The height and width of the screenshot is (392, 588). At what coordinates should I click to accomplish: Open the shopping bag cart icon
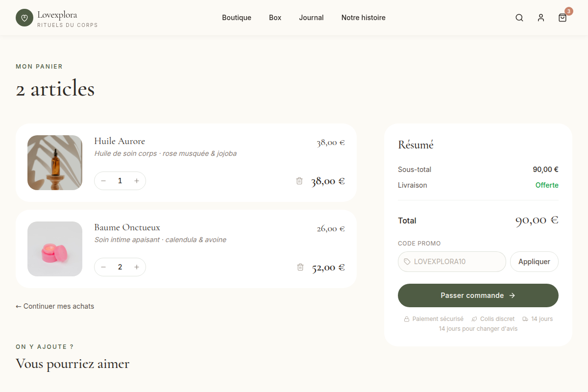pyautogui.click(x=563, y=18)
